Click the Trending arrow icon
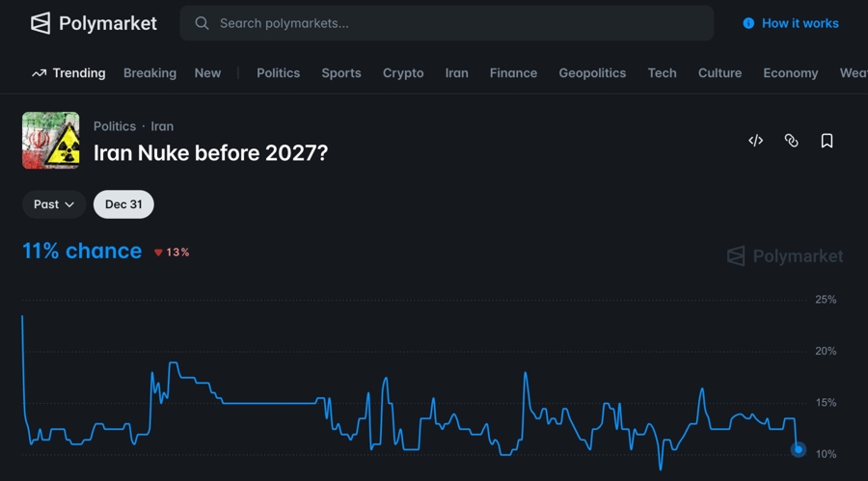868x481 pixels. pyautogui.click(x=39, y=73)
